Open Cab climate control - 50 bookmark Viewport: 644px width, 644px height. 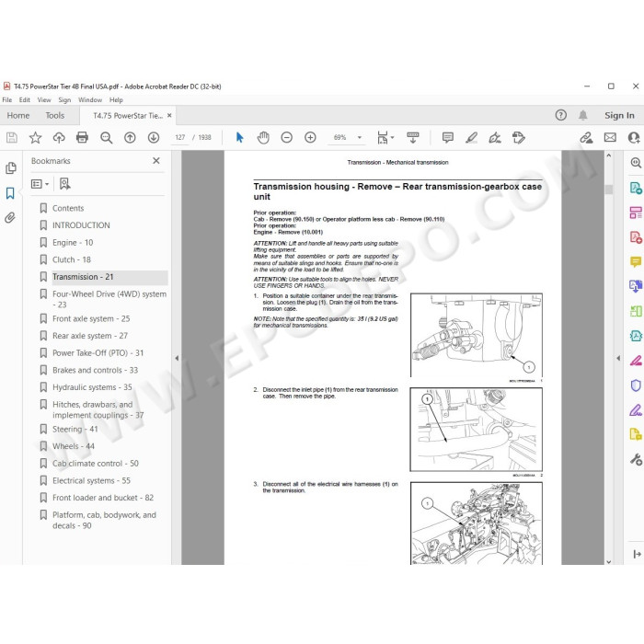[x=96, y=464]
